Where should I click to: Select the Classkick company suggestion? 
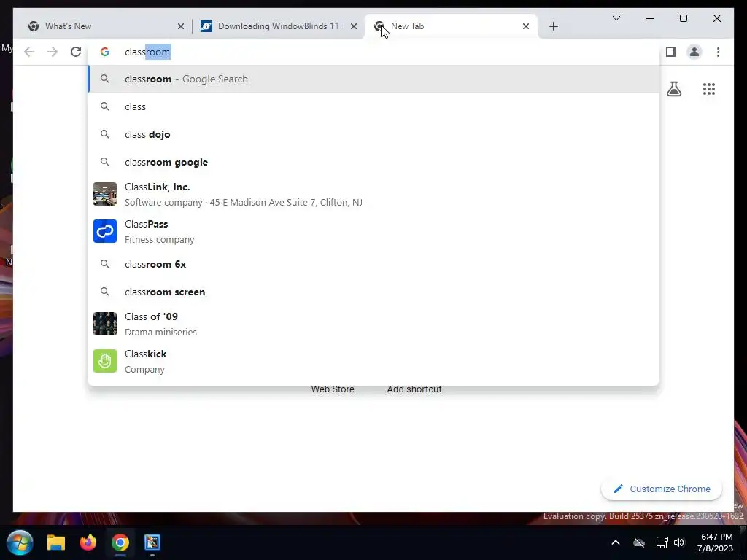(373, 361)
